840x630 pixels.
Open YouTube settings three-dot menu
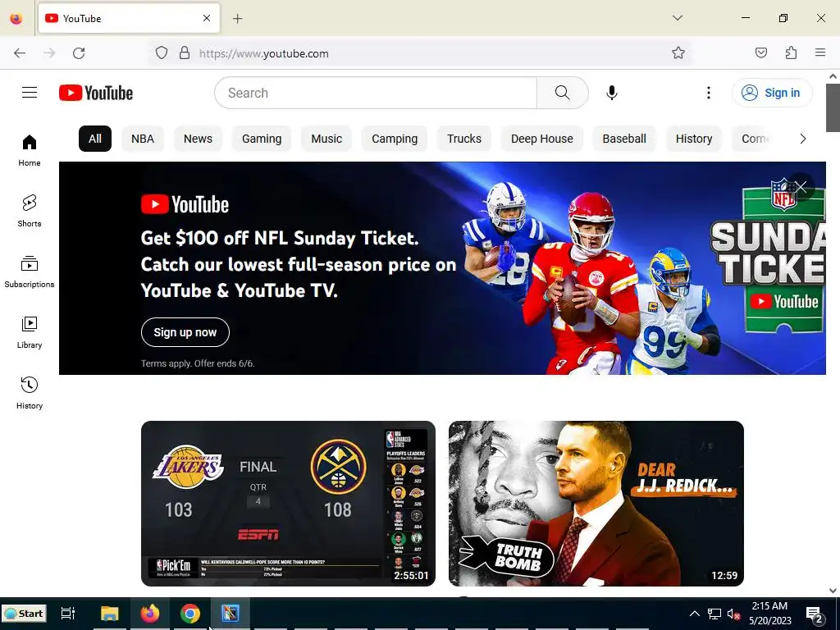(708, 93)
